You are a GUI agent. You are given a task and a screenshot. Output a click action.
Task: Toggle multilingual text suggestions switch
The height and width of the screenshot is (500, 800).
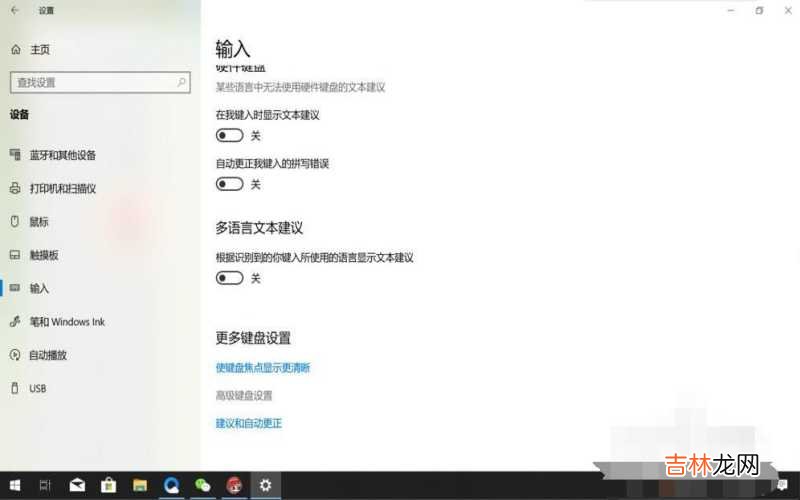(x=230, y=278)
